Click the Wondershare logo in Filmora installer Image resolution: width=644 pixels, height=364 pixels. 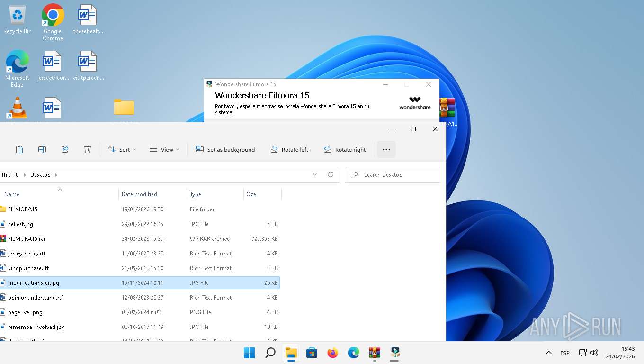click(415, 103)
